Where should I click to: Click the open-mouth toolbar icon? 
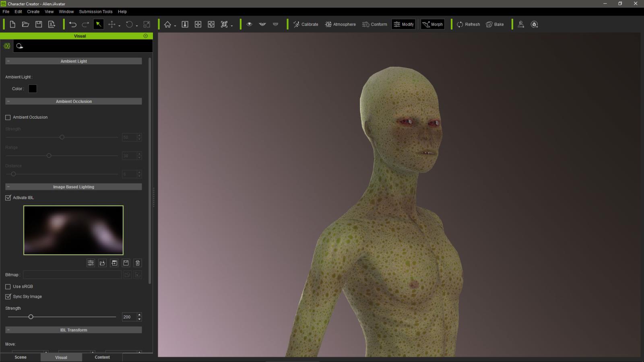tap(262, 24)
